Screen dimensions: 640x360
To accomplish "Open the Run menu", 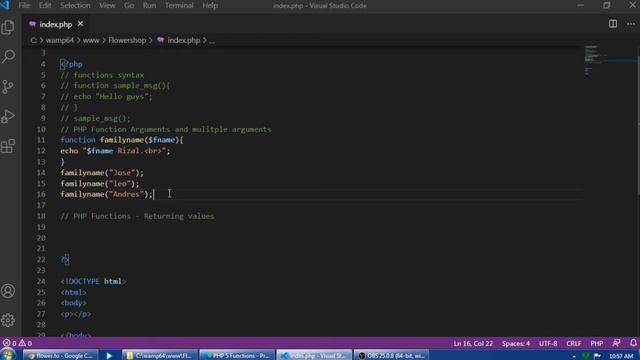I will pyautogui.click(x=149, y=5).
